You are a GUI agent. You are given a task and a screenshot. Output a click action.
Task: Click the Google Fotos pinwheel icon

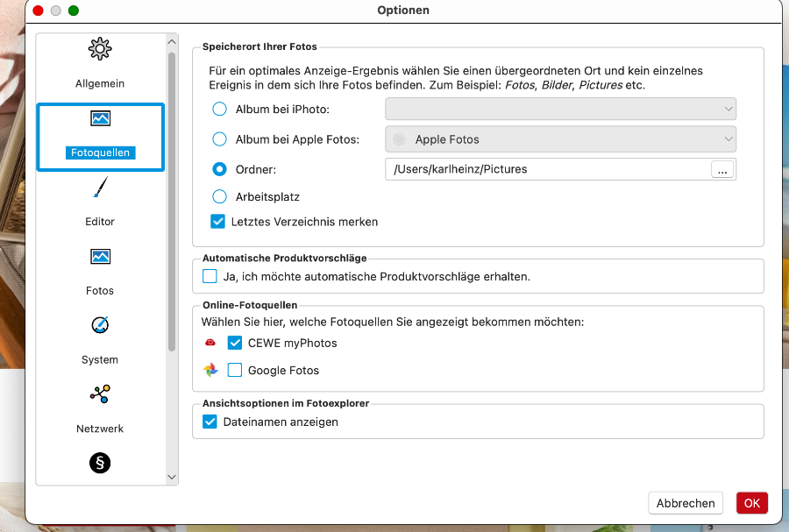210,370
